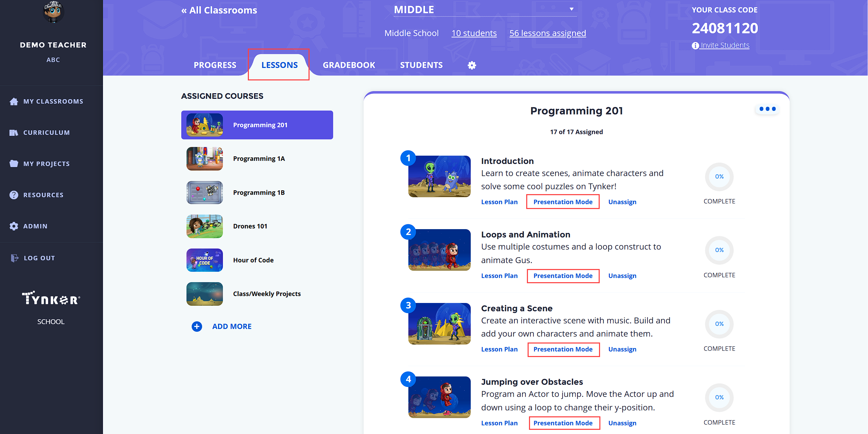Click the Invite Students link
The height and width of the screenshot is (434, 868).
coord(725,45)
